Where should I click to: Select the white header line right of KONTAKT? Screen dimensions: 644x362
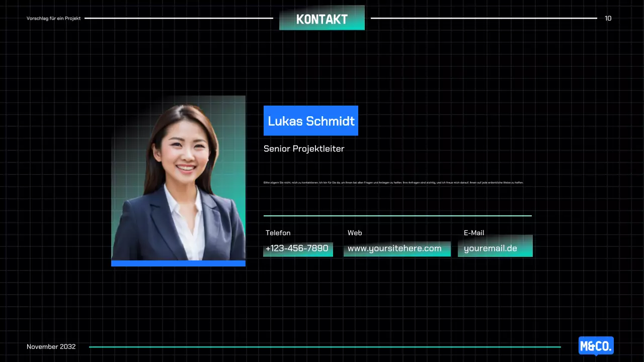click(x=484, y=18)
